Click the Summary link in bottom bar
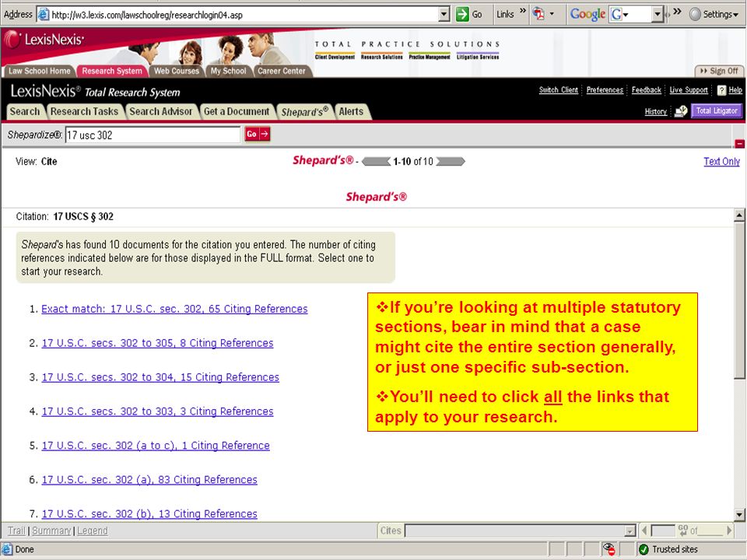This screenshot has height=560, width=747. [x=51, y=530]
